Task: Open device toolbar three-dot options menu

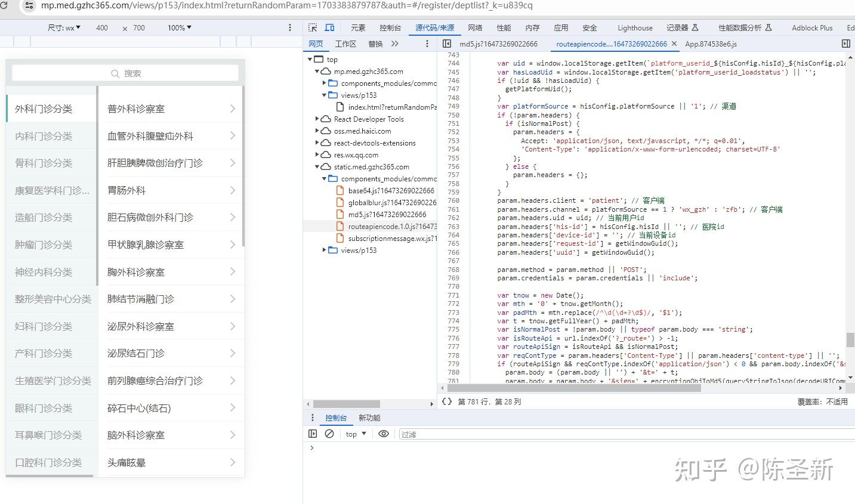Action: click(290, 27)
